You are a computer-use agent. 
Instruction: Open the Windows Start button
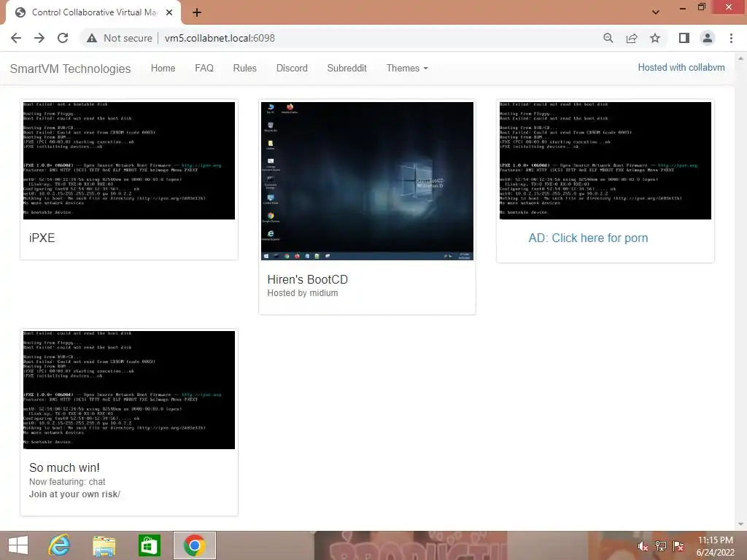click(18, 545)
